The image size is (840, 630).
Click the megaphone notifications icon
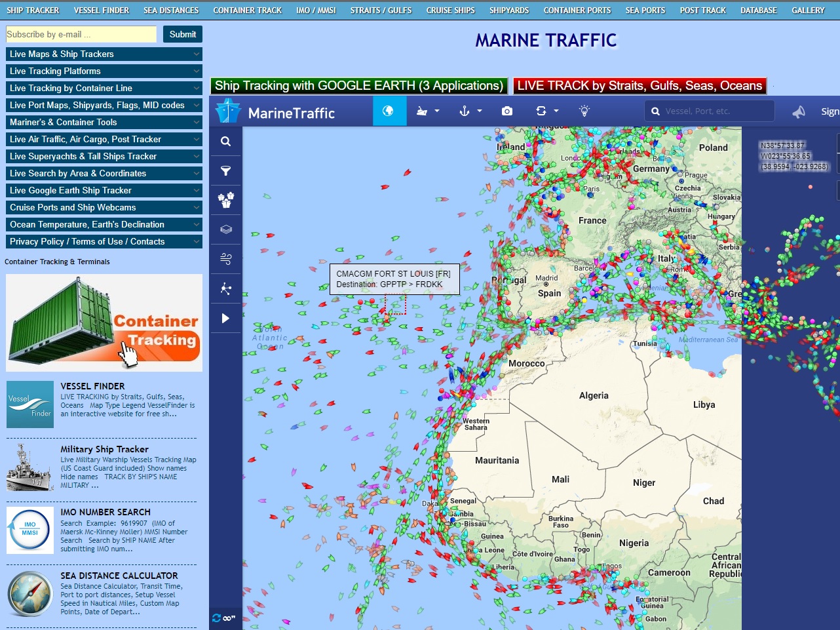tap(798, 112)
